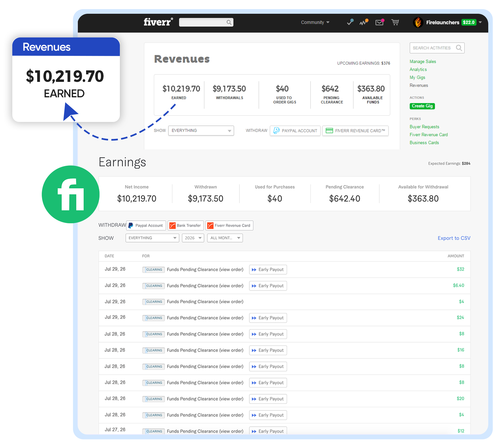Click the Create Gig button
The height and width of the screenshot is (448, 504).
[x=422, y=106]
